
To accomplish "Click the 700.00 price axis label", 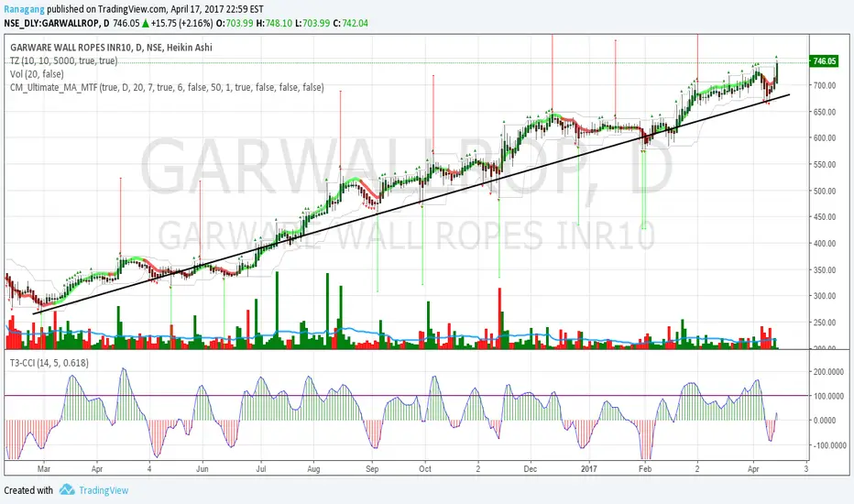I will pos(825,85).
